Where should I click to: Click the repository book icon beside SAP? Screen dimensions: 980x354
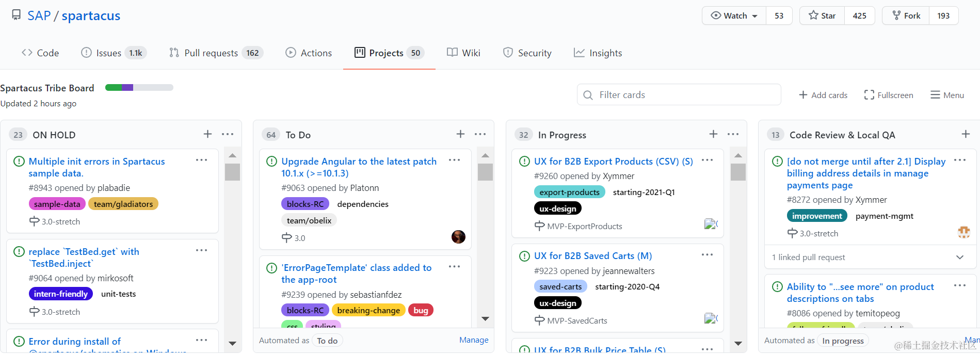[x=17, y=15]
